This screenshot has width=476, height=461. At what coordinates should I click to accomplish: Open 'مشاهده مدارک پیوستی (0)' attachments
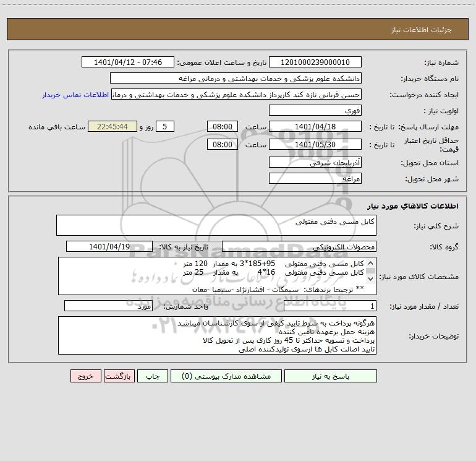(x=226, y=376)
